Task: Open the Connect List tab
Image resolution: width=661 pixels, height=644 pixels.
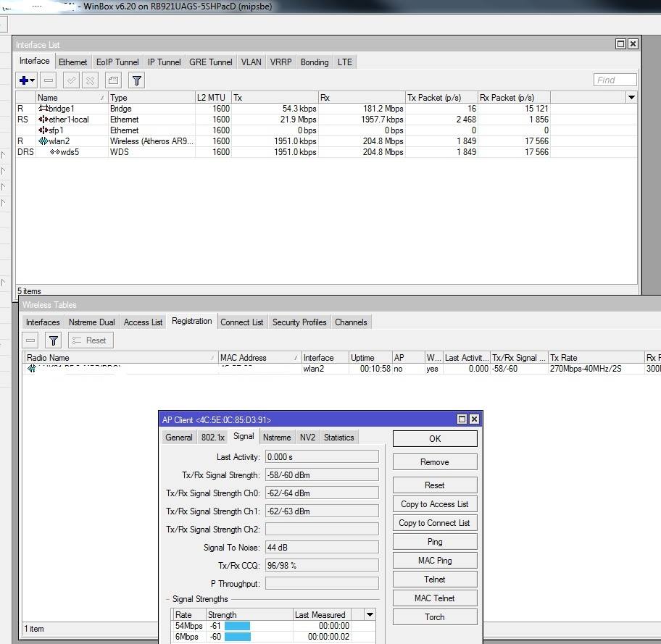Action: pos(241,322)
